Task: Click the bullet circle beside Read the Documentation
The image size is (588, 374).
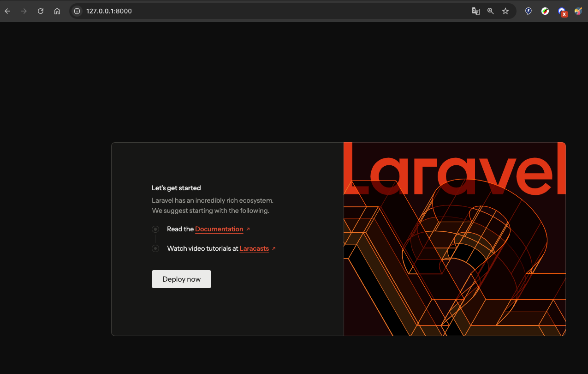Action: [x=155, y=229]
